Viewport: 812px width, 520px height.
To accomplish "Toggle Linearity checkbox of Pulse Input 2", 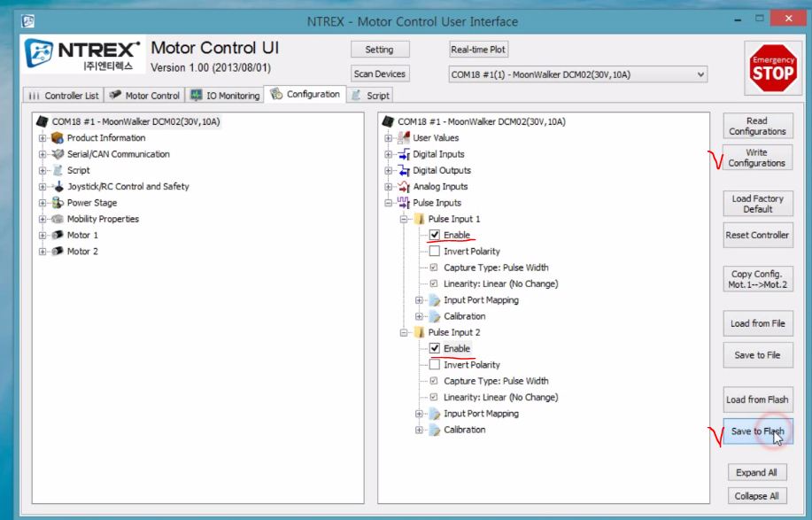I will (434, 397).
